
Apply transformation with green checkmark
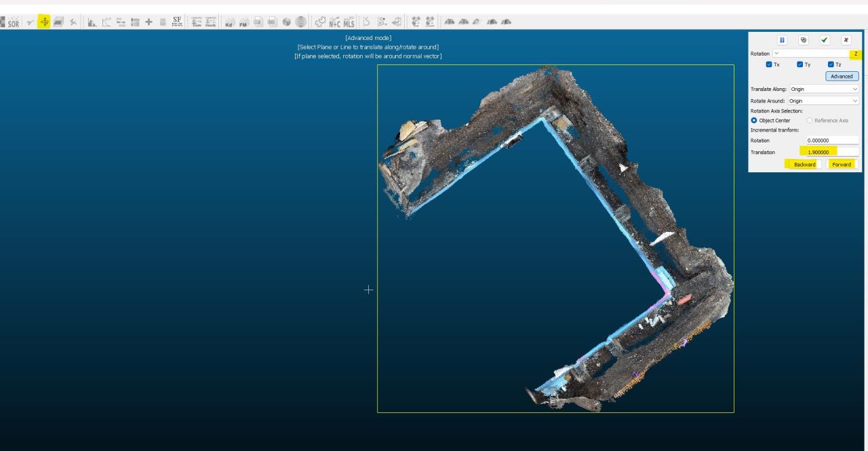(x=824, y=41)
